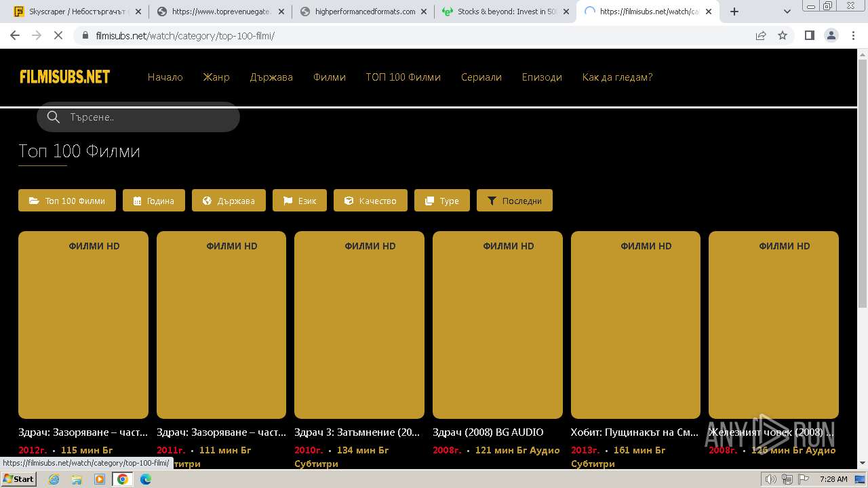The height and width of the screenshot is (488, 868).
Task: Expand the Държава filter button
Action: coord(229,201)
